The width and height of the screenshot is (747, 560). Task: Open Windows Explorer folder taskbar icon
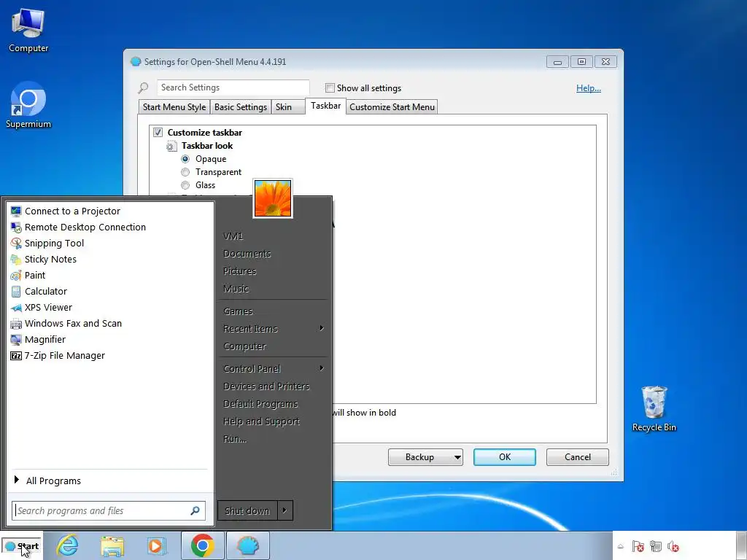click(112, 545)
